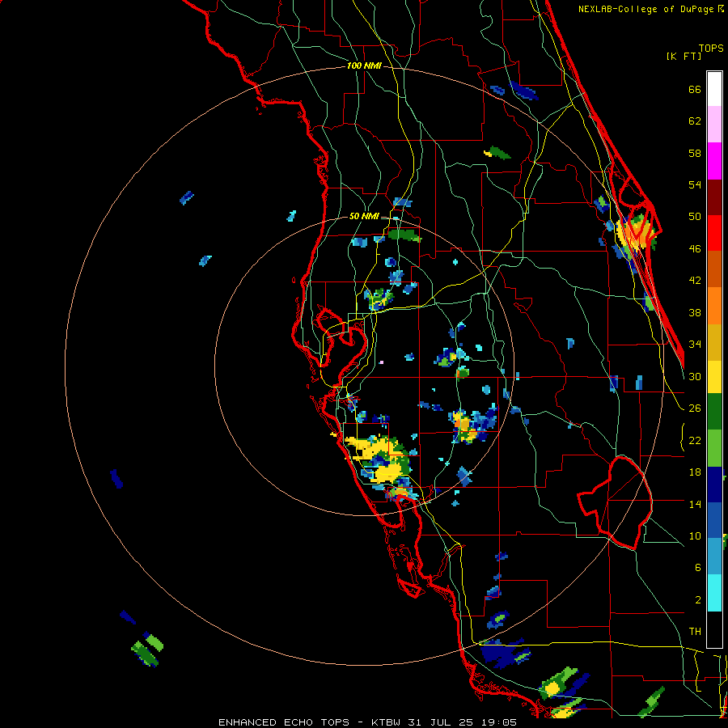Choose the medium blue legend swatch near 10

(x=714, y=520)
